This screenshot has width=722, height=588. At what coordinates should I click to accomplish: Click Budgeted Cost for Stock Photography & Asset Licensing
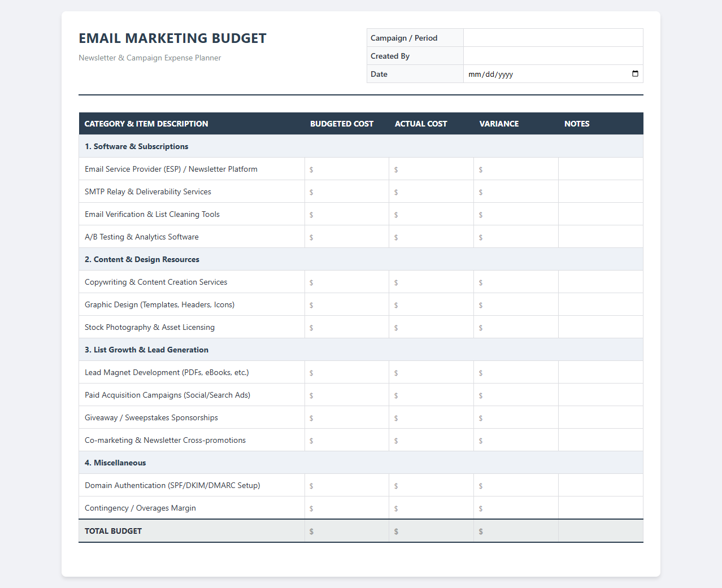point(347,327)
